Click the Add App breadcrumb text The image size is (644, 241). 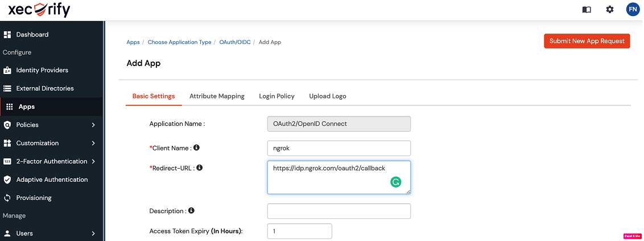pyautogui.click(x=270, y=42)
